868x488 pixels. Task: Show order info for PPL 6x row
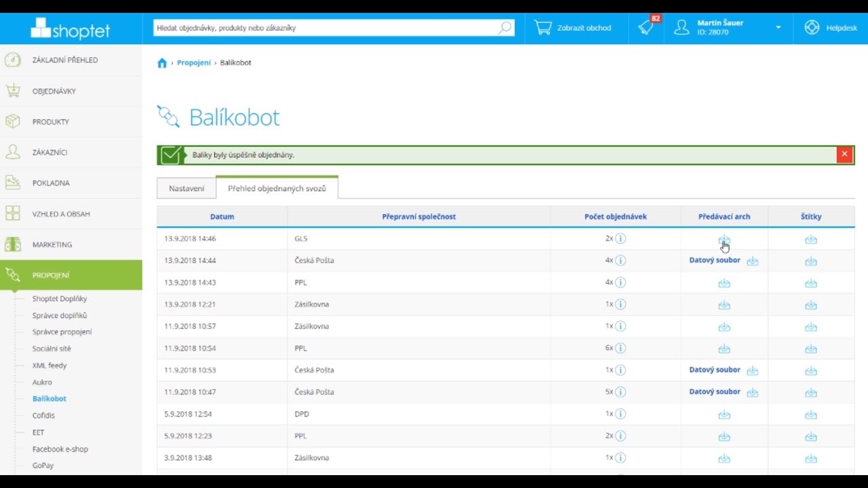click(620, 348)
